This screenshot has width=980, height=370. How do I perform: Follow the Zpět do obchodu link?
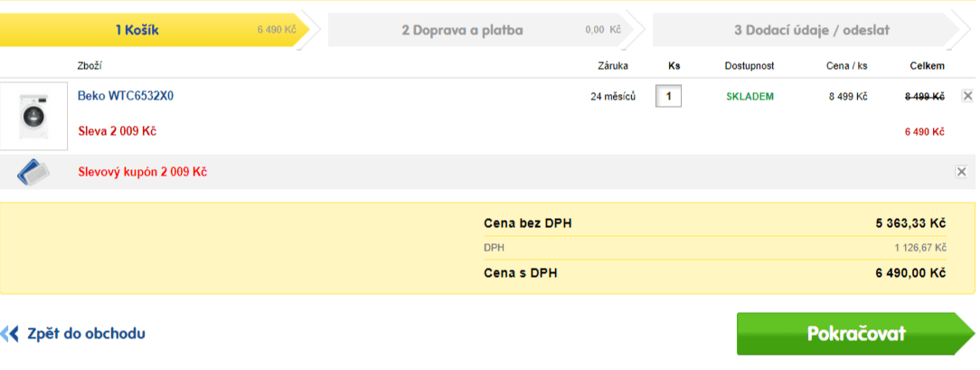pos(86,334)
